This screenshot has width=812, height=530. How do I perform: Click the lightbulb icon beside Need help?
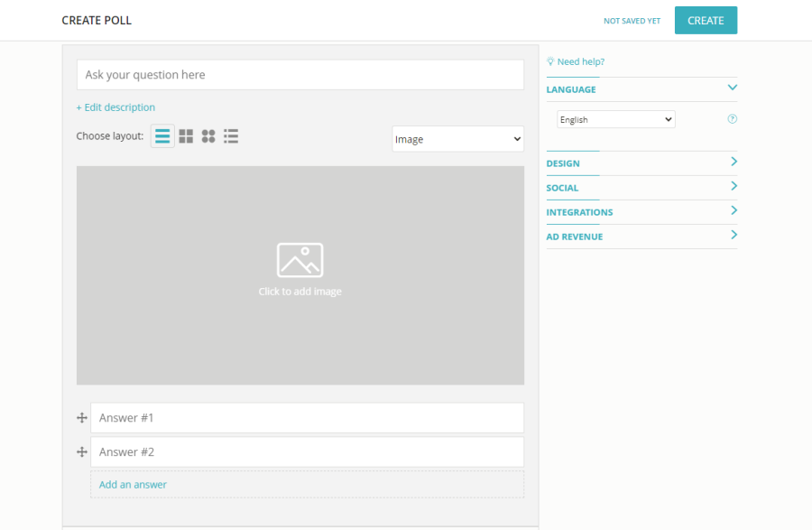(x=550, y=61)
